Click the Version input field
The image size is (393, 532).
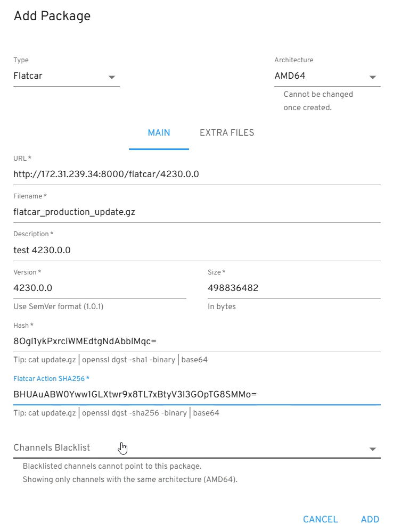pyautogui.click(x=99, y=288)
